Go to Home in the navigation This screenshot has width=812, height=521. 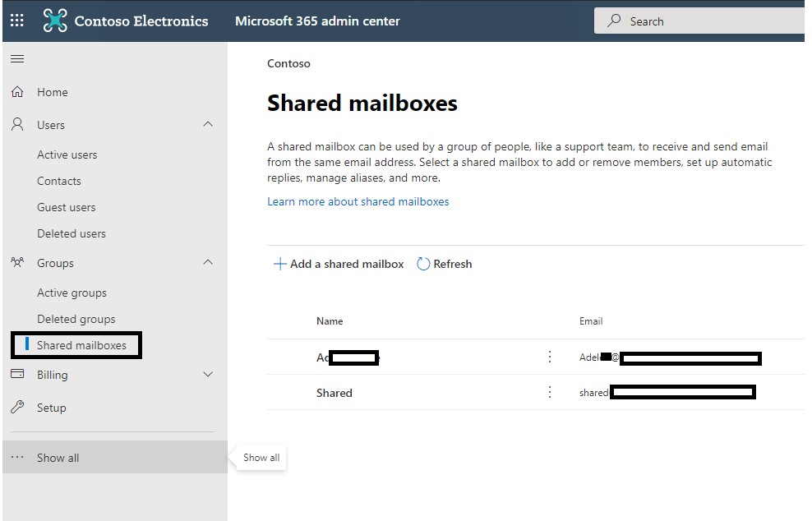(x=53, y=92)
